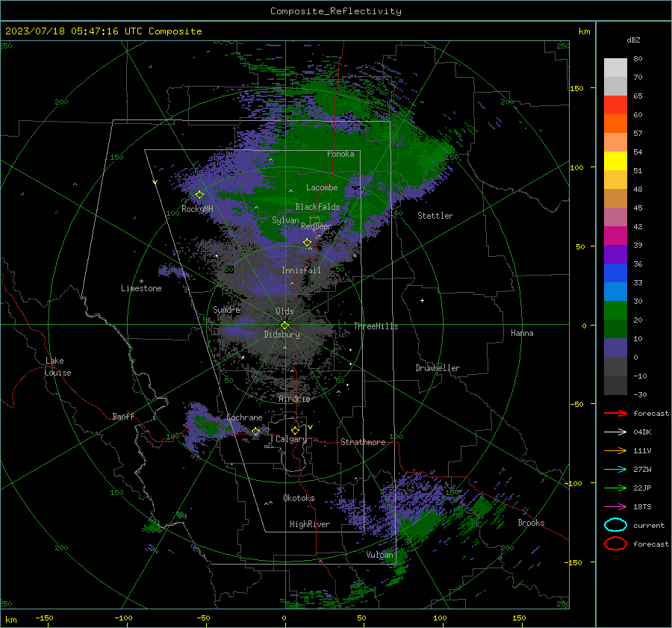
Task: Click the blue 36-33 dBZ swatch
Action: [615, 273]
